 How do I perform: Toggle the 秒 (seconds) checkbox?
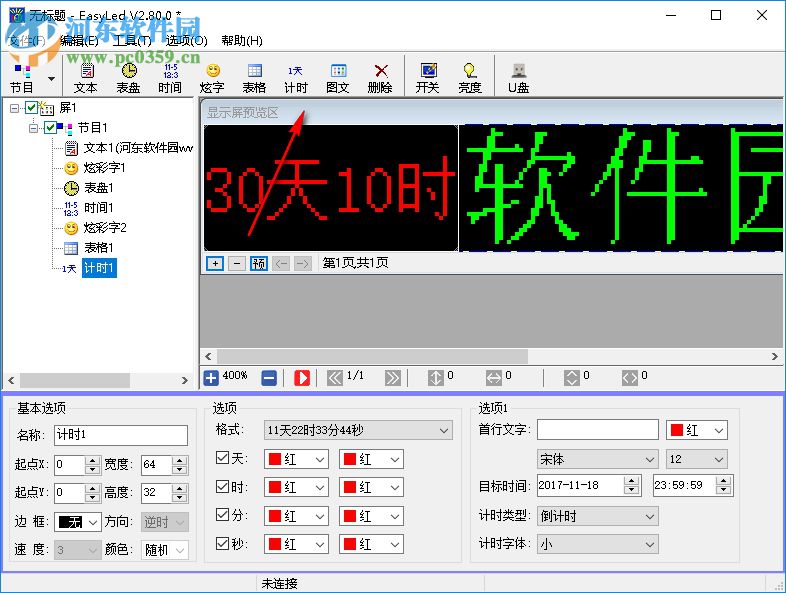222,543
